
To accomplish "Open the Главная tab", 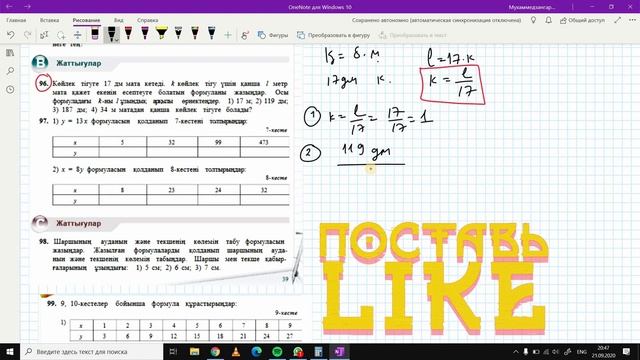I will point(16,20).
